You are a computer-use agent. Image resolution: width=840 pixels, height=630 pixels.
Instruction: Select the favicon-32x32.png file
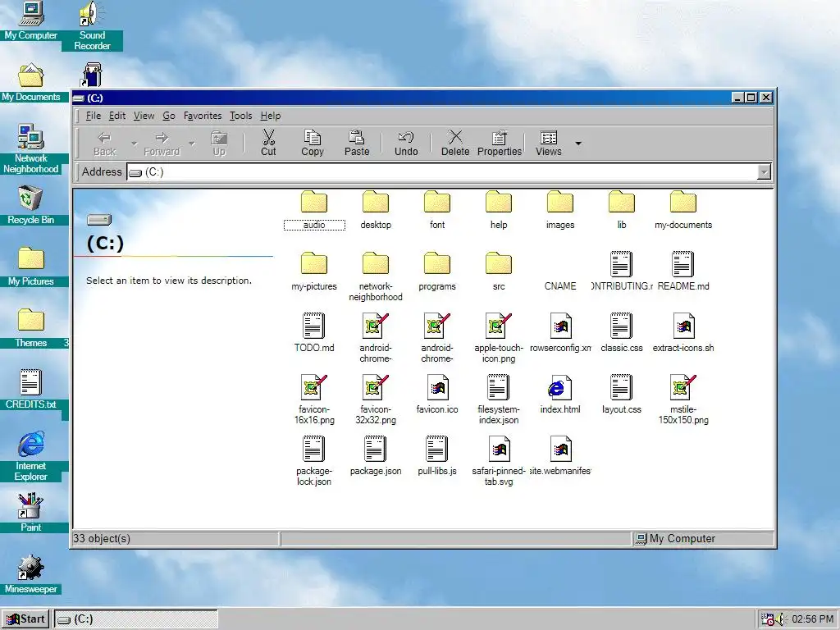[376, 400]
